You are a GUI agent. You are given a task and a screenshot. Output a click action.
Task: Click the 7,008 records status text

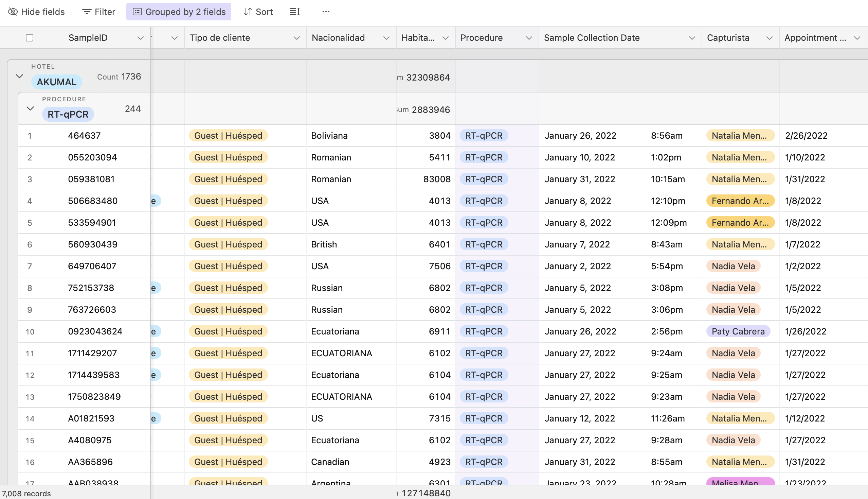click(26, 494)
